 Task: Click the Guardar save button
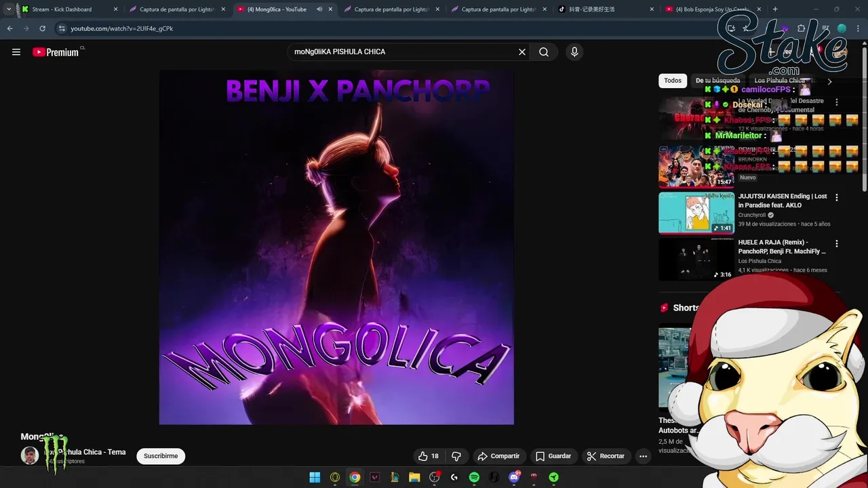[553, 456]
